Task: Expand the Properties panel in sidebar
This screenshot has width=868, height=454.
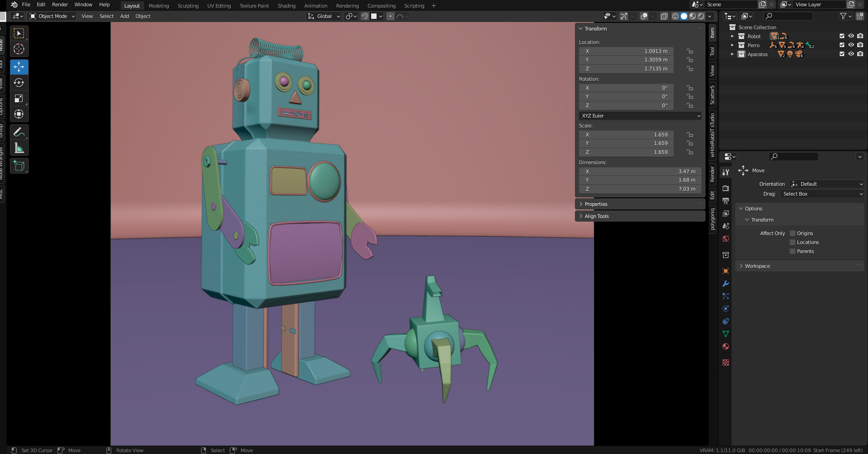Action: [x=640, y=204]
